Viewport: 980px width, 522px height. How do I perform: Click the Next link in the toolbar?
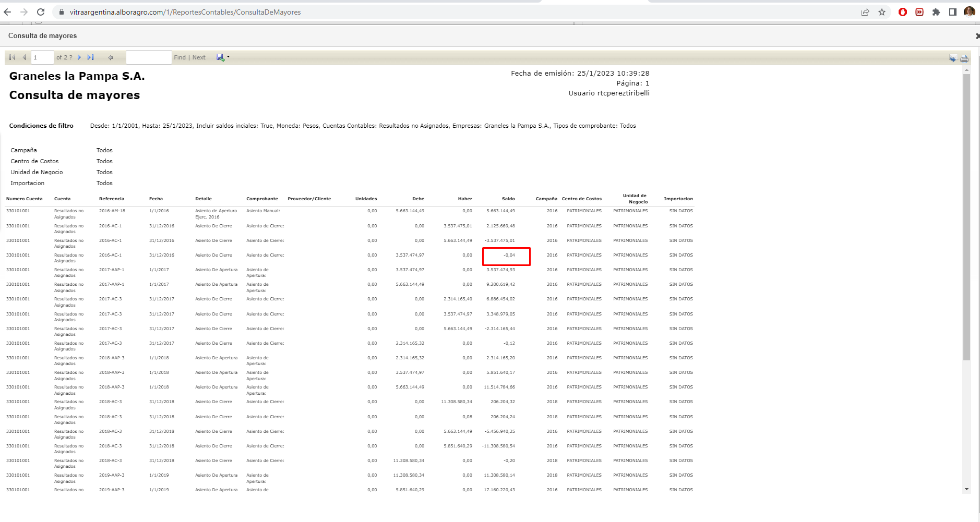click(199, 57)
